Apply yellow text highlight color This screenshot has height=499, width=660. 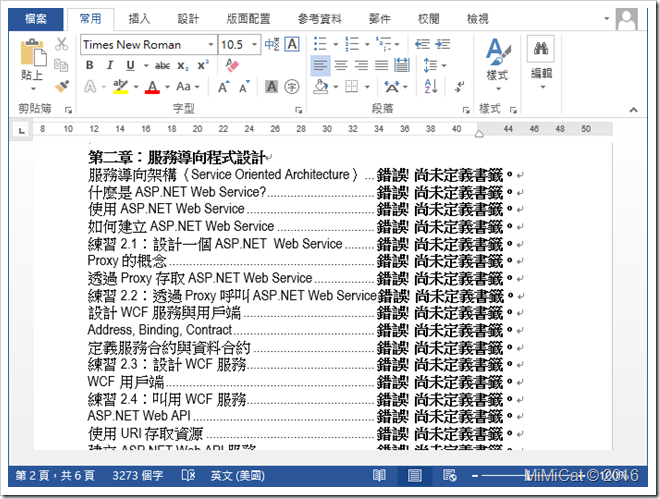pyautogui.click(x=120, y=87)
